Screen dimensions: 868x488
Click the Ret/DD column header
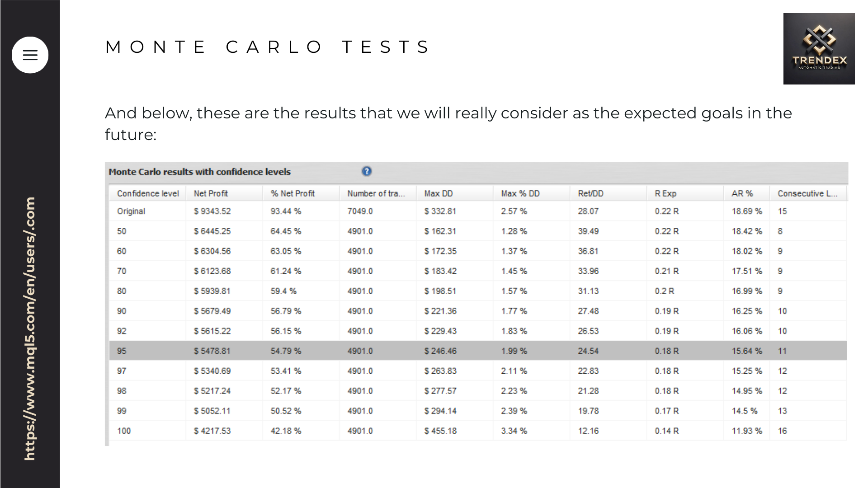(609, 193)
